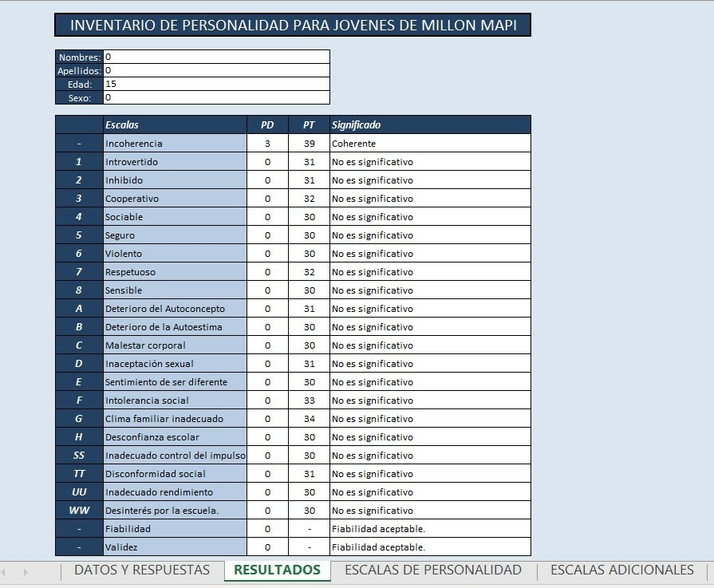Click the Significado column header
This screenshot has width=714, height=588.
click(429, 124)
